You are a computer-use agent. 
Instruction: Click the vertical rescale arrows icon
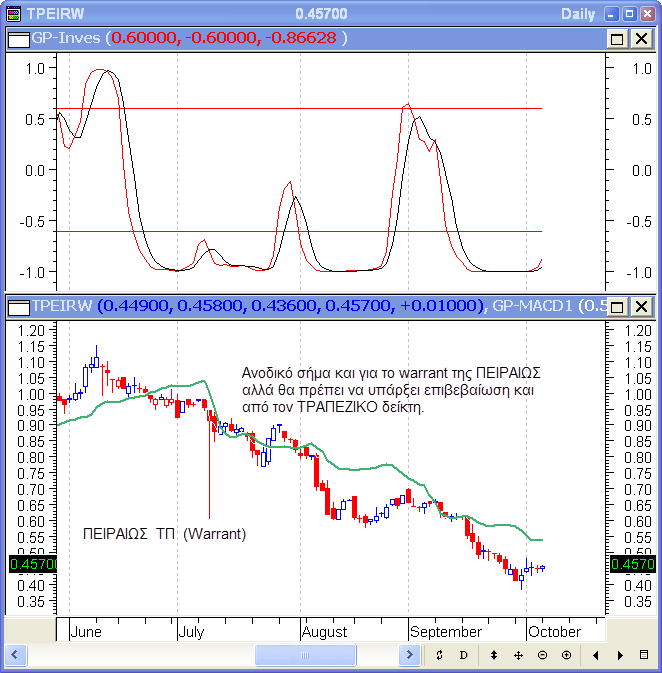493,655
